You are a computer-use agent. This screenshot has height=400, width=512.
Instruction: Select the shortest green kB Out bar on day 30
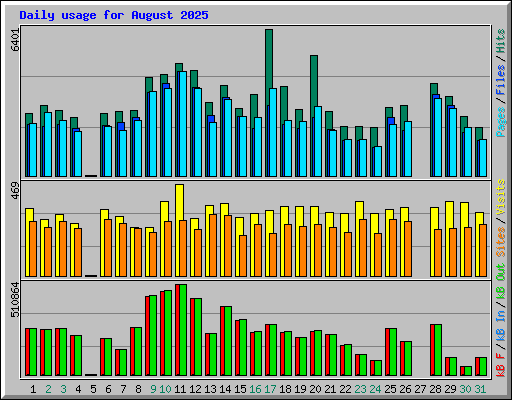[468, 371]
